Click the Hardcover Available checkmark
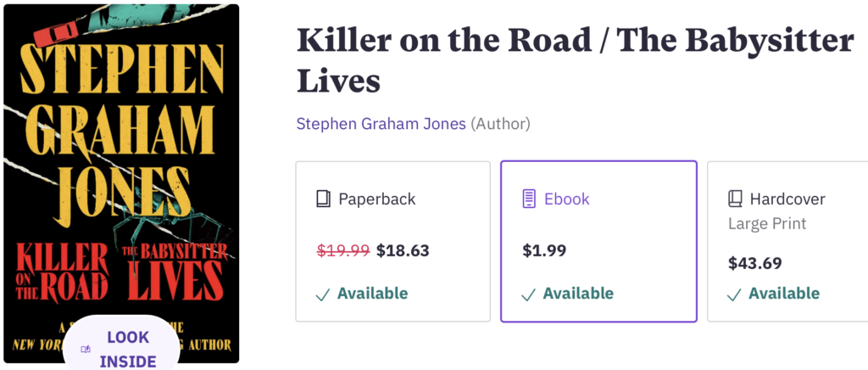Screen dimensions: 868x370 735,294
